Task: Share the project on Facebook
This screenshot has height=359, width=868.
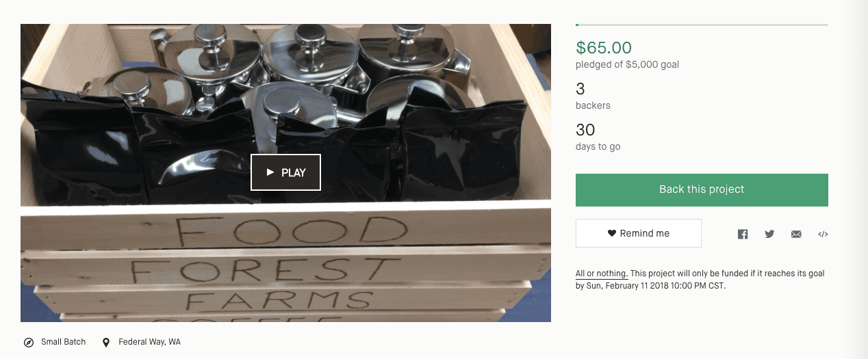Action: click(743, 234)
